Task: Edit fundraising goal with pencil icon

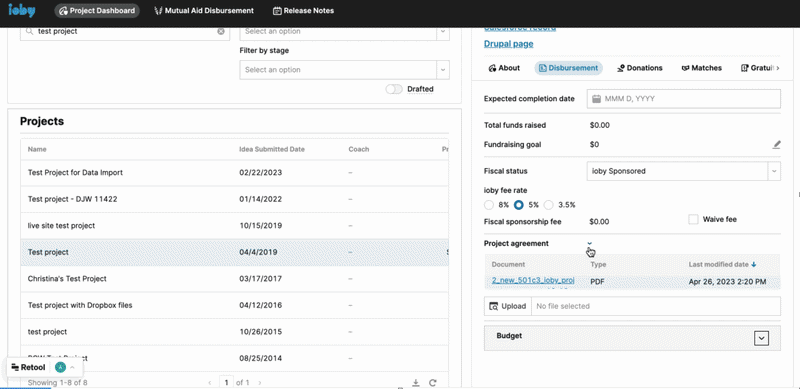Action: pos(776,145)
